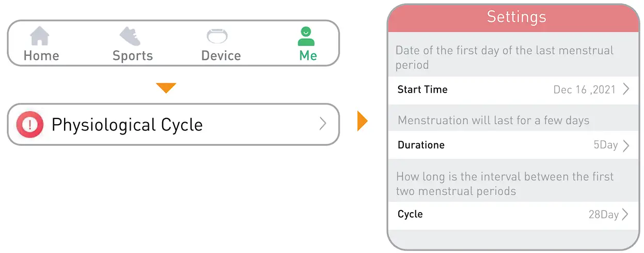The image size is (644, 253).
Task: Click the Cycle setting label
Action: [410, 214]
